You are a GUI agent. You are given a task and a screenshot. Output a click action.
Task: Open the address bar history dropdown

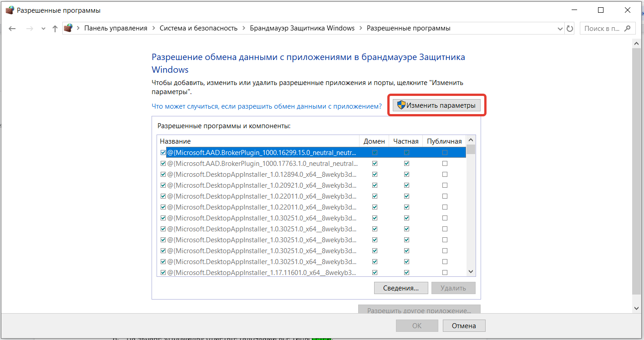[560, 28]
